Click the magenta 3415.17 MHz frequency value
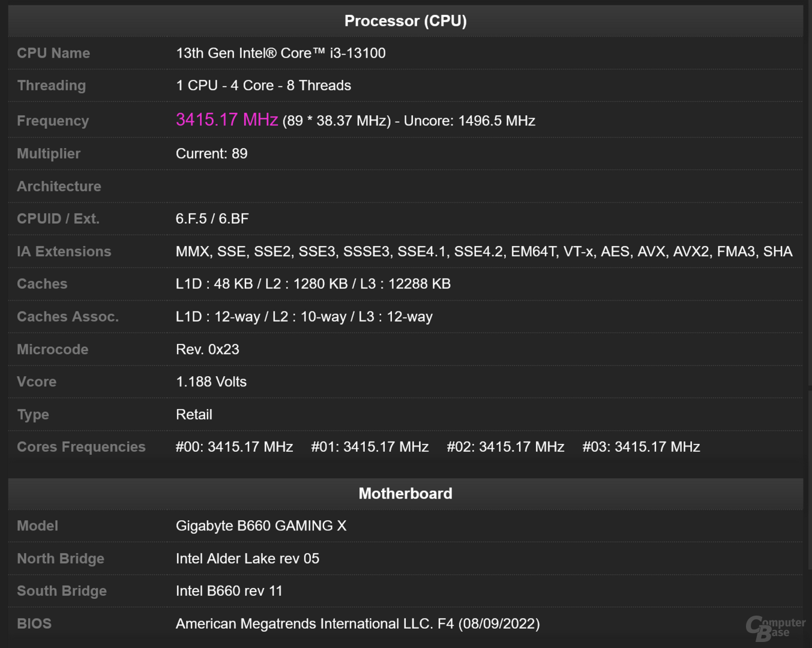Image resolution: width=812 pixels, height=648 pixels. coord(226,120)
